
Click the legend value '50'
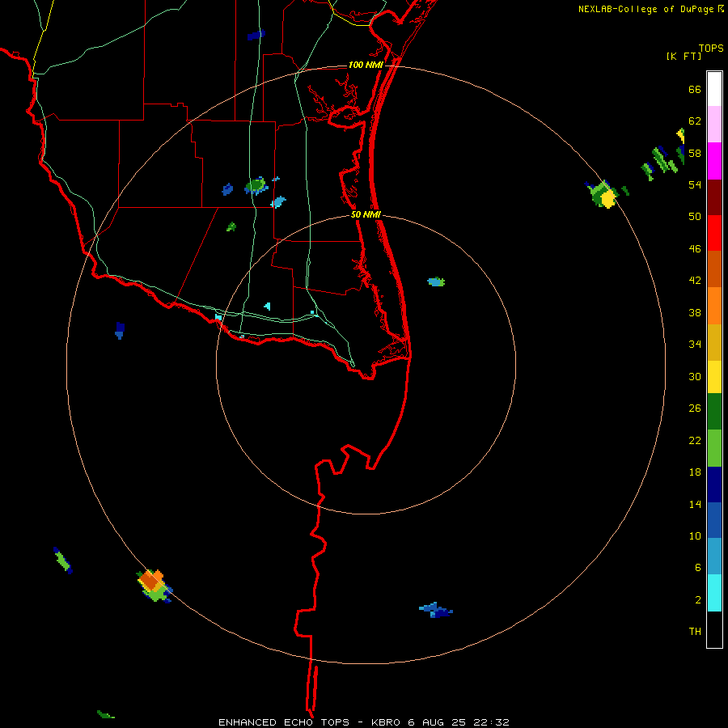click(695, 216)
